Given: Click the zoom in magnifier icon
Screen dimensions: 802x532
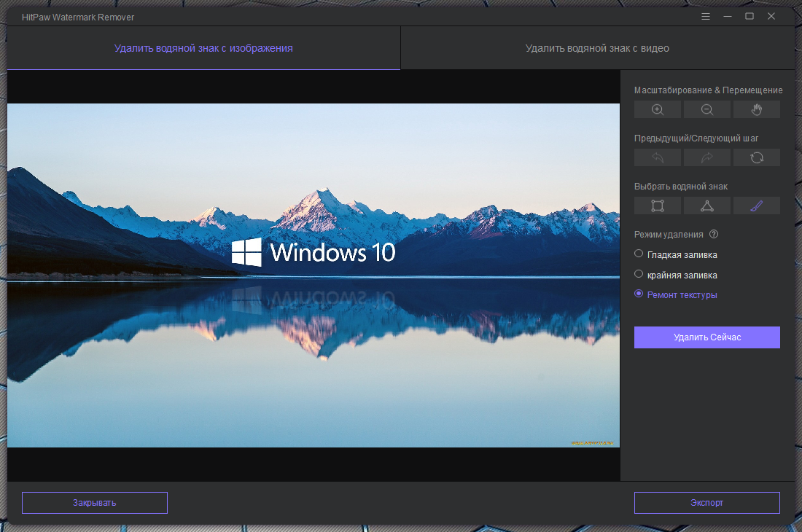Looking at the screenshot, I should click(x=657, y=109).
